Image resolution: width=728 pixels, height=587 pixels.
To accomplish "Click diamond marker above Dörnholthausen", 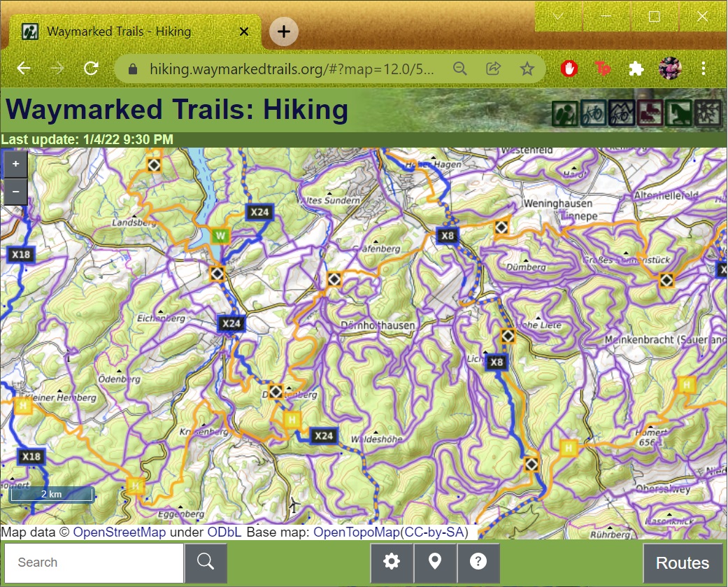I will pos(334,280).
